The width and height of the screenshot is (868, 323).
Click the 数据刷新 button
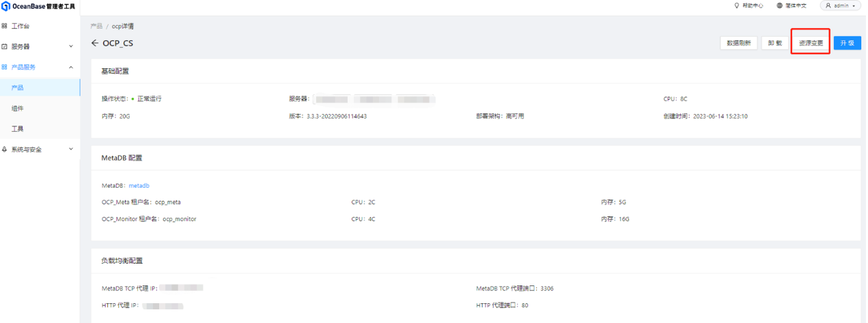point(738,43)
